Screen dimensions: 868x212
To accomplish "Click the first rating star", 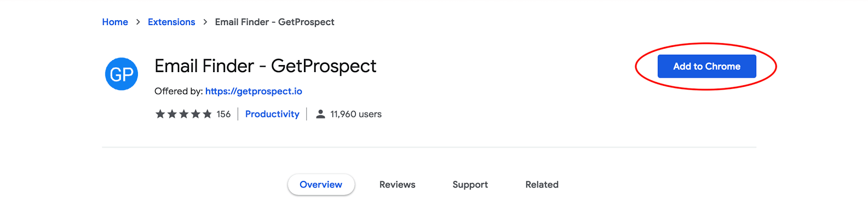I will tap(160, 114).
